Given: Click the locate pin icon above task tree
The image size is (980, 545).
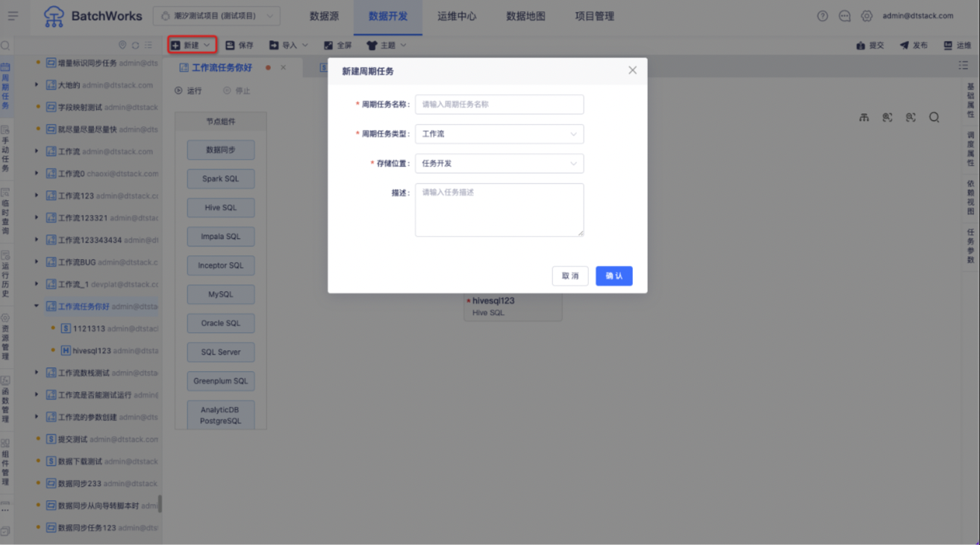Looking at the screenshot, I should pyautogui.click(x=122, y=46).
